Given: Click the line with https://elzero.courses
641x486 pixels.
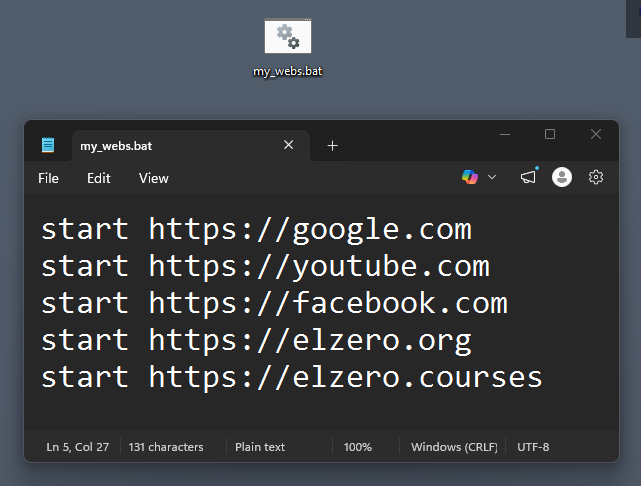Looking at the screenshot, I should (292, 377).
